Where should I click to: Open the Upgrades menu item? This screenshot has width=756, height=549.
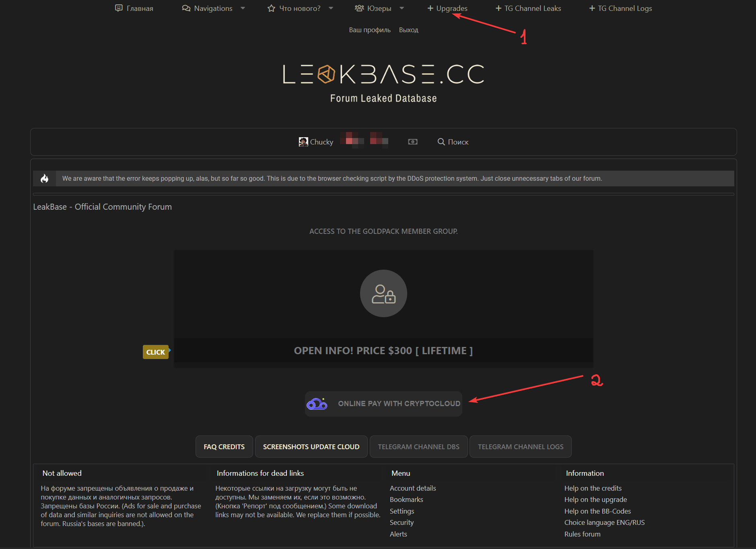[x=447, y=8]
